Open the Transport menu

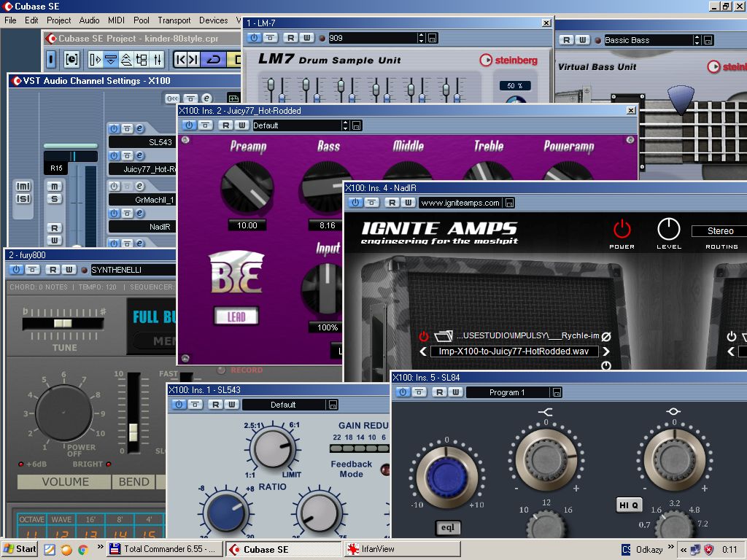coord(174,20)
